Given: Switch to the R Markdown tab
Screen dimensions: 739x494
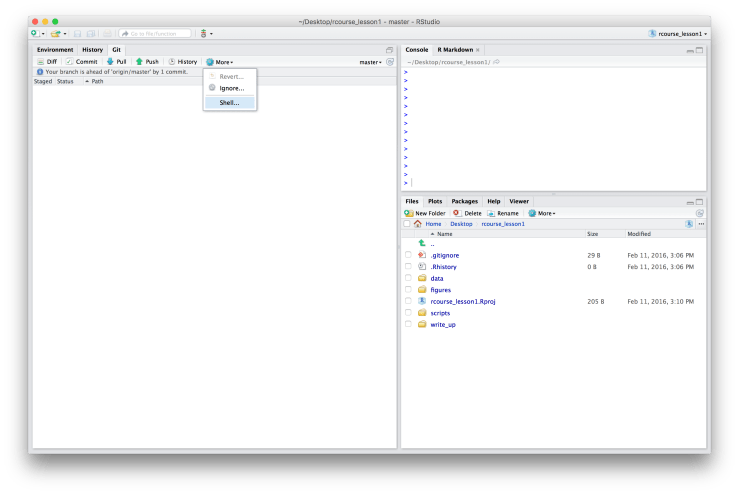Looking at the screenshot, I should [455, 49].
